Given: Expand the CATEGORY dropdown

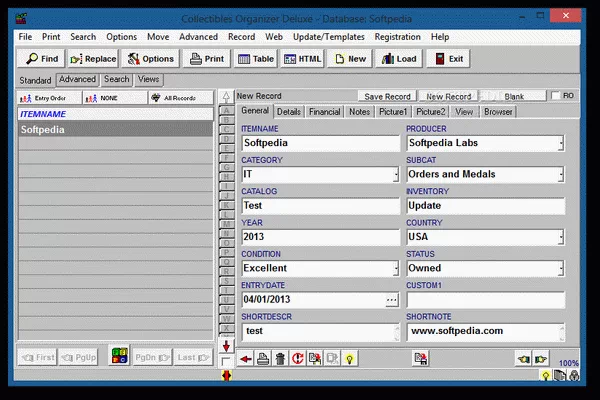Looking at the screenshot, I should coord(394,174).
